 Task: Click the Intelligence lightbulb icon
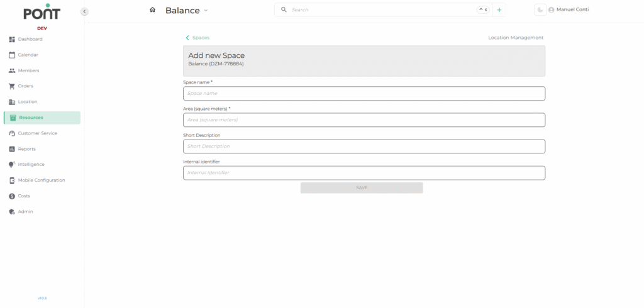pos(12,165)
